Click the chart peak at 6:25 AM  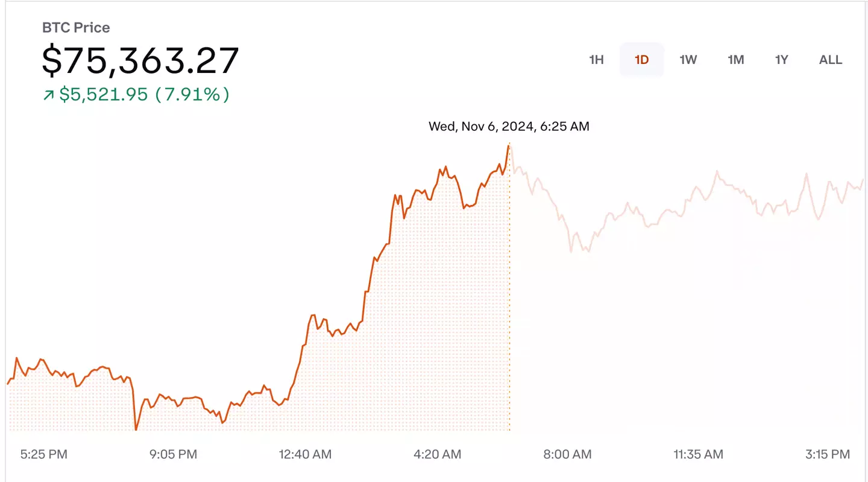tap(509, 145)
